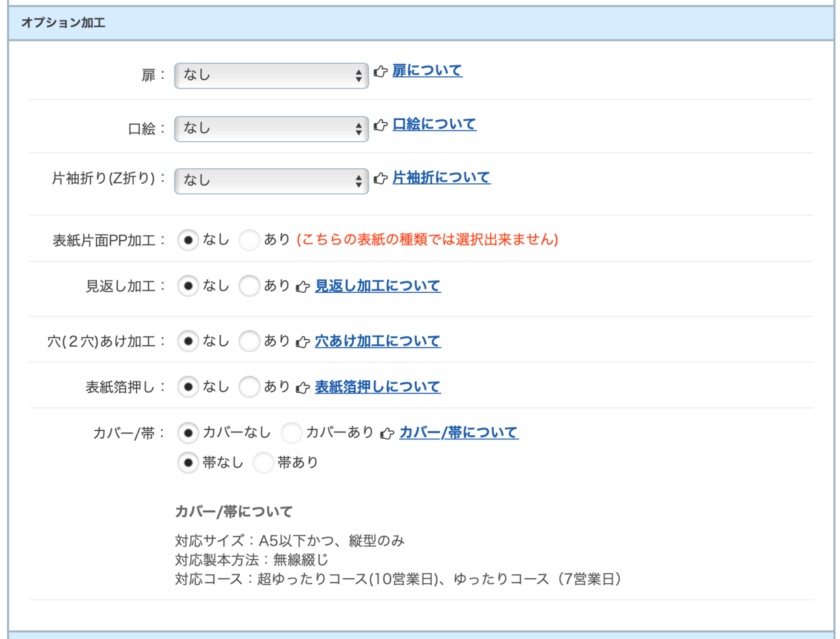Select あり for 表紙箔押し
The width and height of the screenshot is (840, 639).
249,387
